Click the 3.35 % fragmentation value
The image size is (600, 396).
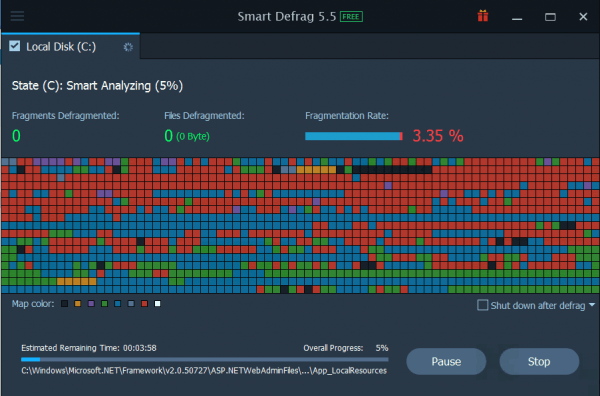point(438,136)
